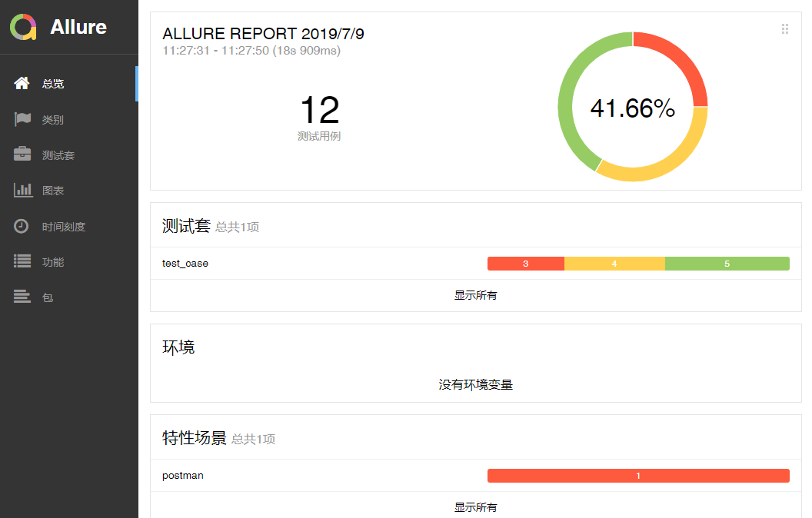This screenshot has height=518, width=812.
Task: Click the yellow broken segment labeled 4
Action: click(x=614, y=264)
